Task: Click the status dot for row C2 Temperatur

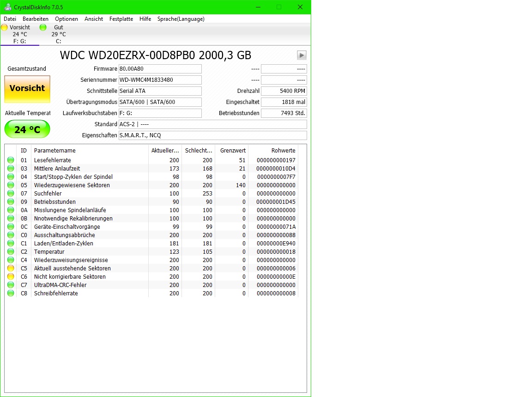Action: click(x=11, y=251)
